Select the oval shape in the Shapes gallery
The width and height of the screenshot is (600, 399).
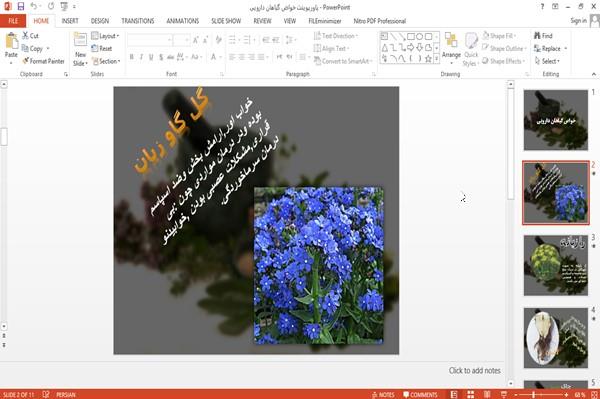click(x=419, y=36)
